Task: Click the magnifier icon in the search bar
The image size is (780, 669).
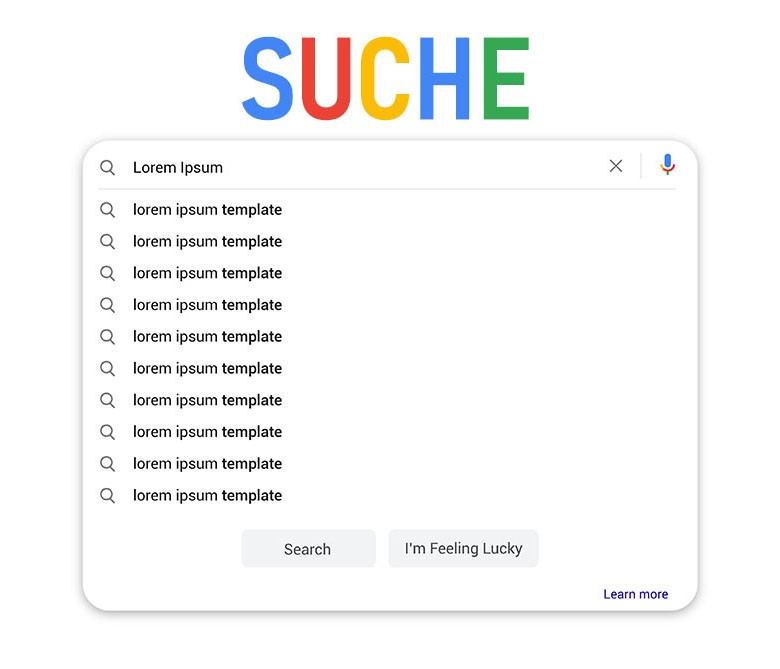Action: (107, 168)
